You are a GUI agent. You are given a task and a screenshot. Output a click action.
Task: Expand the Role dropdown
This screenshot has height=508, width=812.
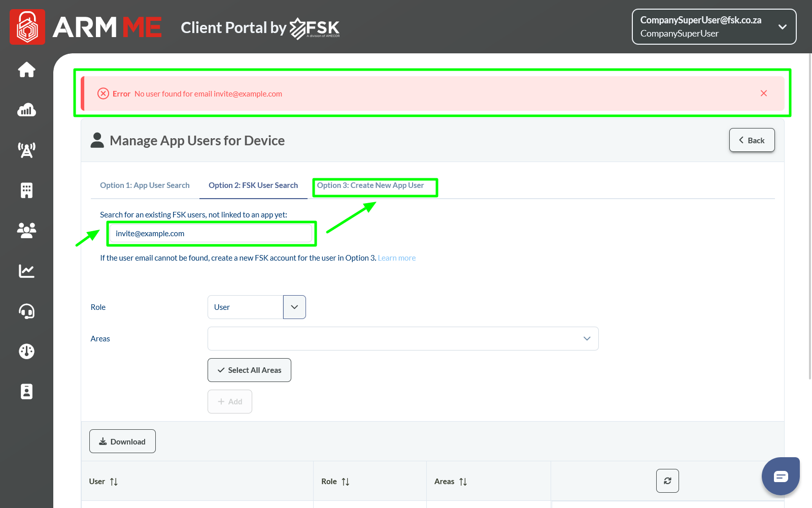click(294, 307)
